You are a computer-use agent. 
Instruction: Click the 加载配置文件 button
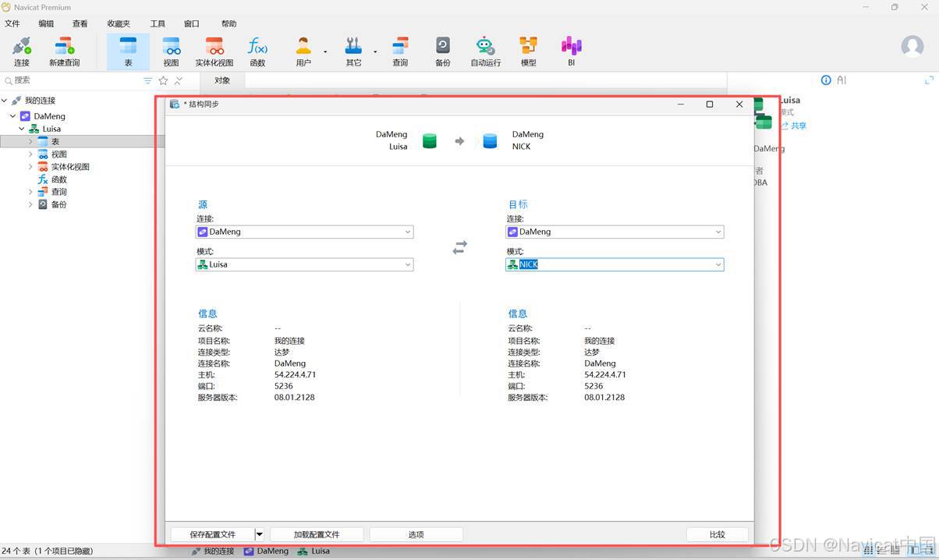pyautogui.click(x=317, y=534)
